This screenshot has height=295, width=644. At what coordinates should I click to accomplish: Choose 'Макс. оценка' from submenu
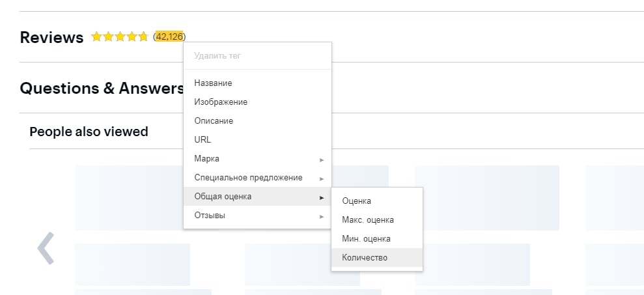tap(368, 220)
